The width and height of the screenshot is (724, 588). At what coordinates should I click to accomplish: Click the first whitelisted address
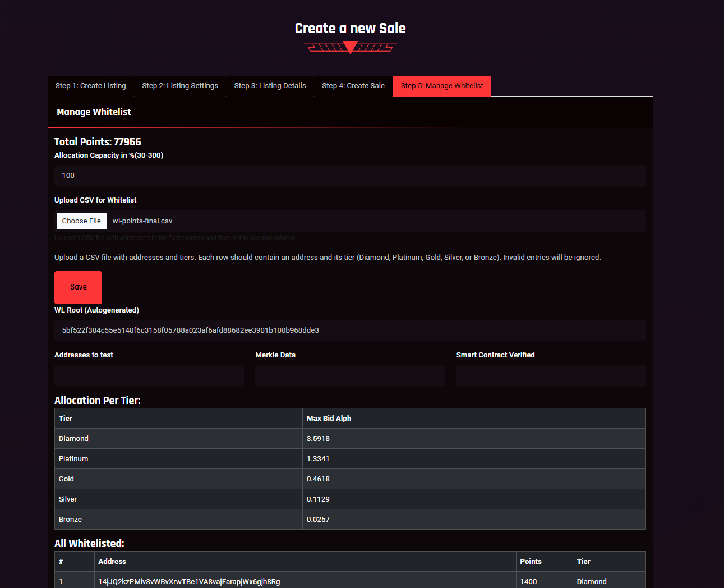(189, 581)
